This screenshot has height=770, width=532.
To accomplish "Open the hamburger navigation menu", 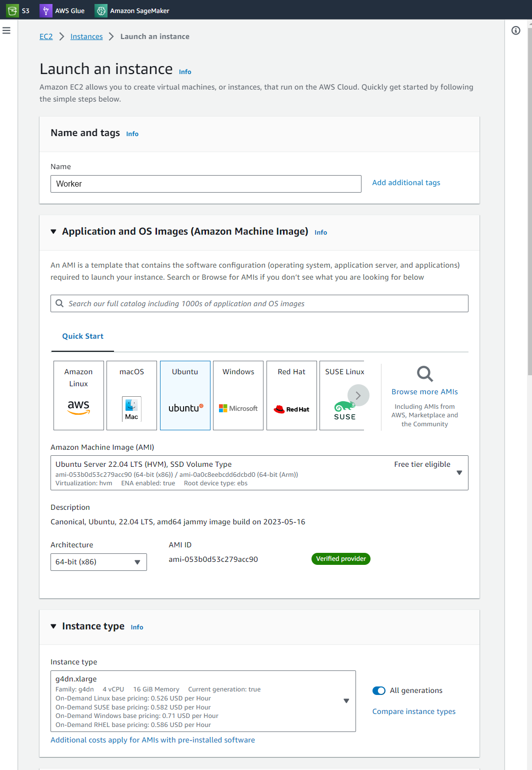I will pos(6,31).
